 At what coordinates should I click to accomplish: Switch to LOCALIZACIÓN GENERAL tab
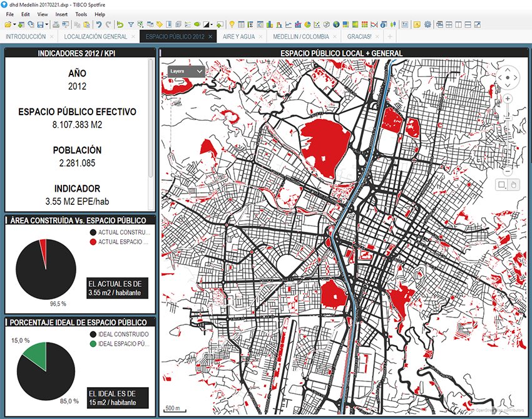tap(96, 36)
